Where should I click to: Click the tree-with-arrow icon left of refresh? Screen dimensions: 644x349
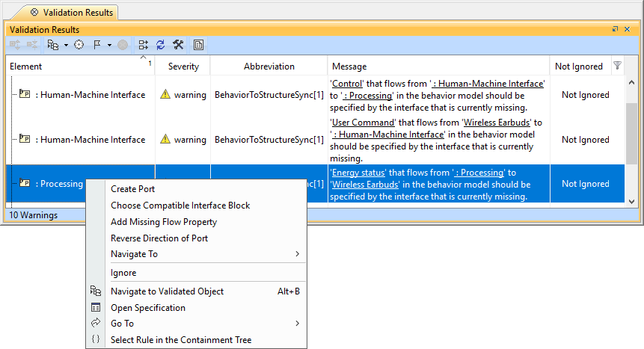pos(143,45)
